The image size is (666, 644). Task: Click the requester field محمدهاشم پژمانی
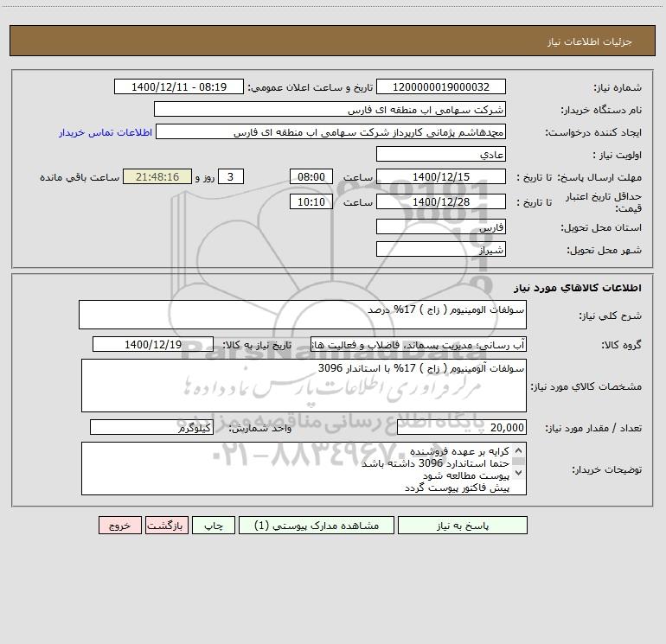coord(331,131)
